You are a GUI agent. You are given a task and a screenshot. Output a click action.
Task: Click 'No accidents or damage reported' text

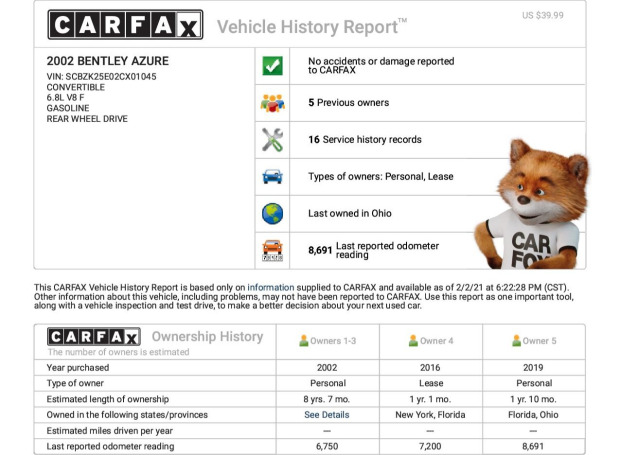tap(381, 66)
